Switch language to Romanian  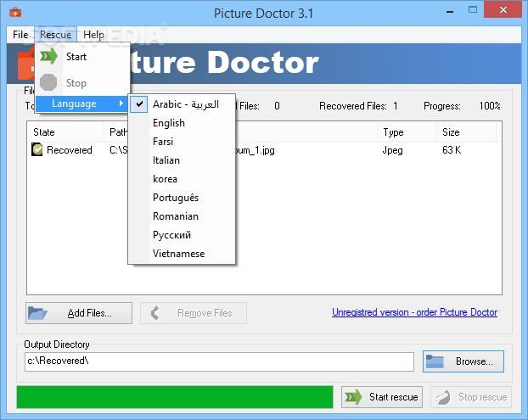coord(182,216)
